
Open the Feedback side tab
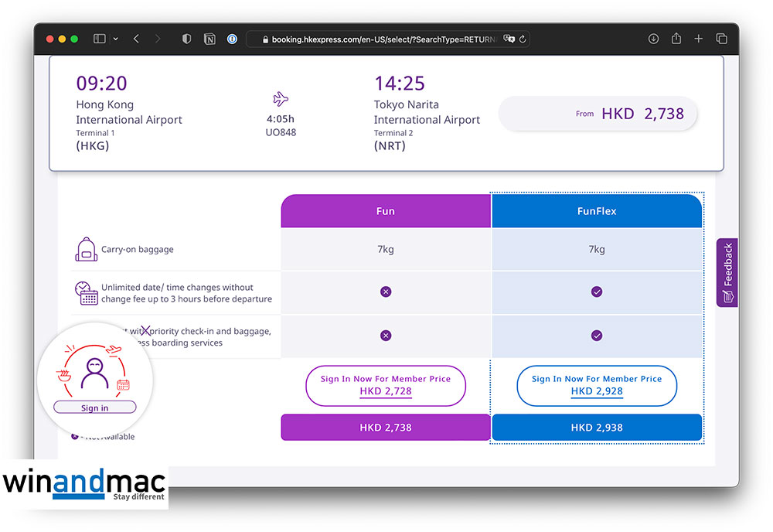pyautogui.click(x=727, y=272)
